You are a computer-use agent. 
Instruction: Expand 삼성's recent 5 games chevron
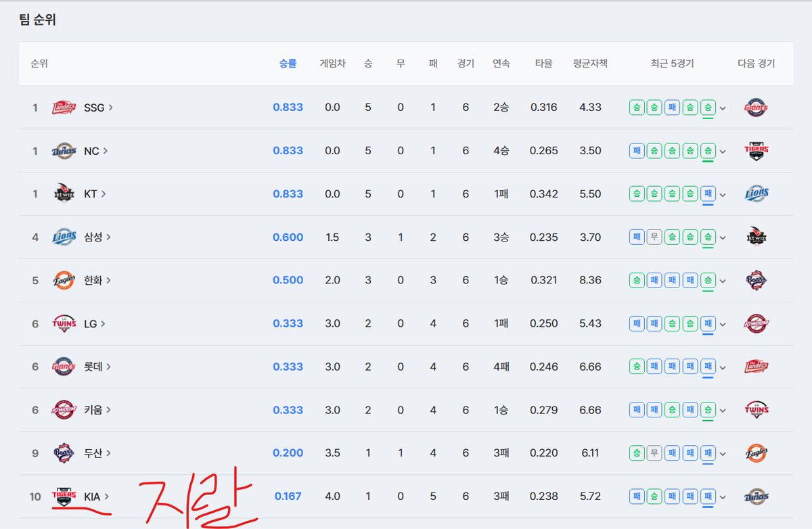[723, 238]
